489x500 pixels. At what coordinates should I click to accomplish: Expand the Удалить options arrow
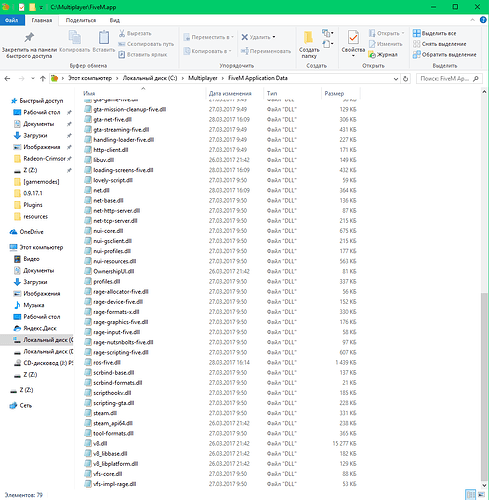274,37
